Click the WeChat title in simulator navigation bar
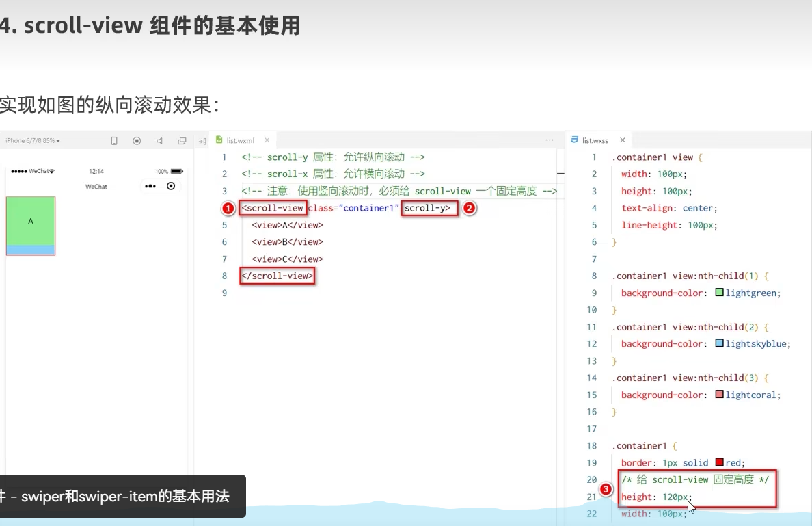 point(96,187)
